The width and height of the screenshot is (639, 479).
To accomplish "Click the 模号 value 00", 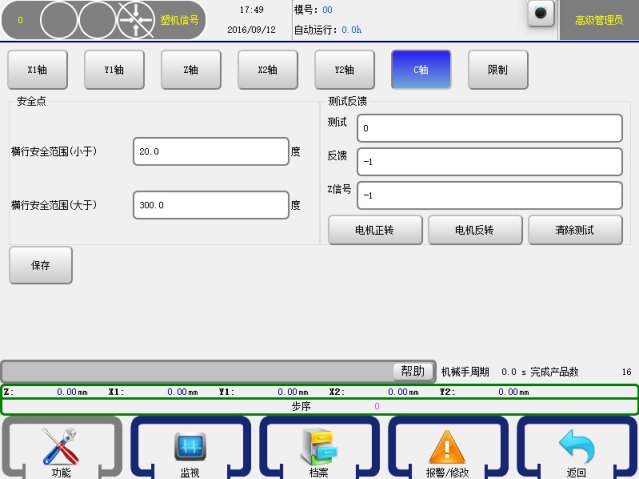I will point(327,10).
